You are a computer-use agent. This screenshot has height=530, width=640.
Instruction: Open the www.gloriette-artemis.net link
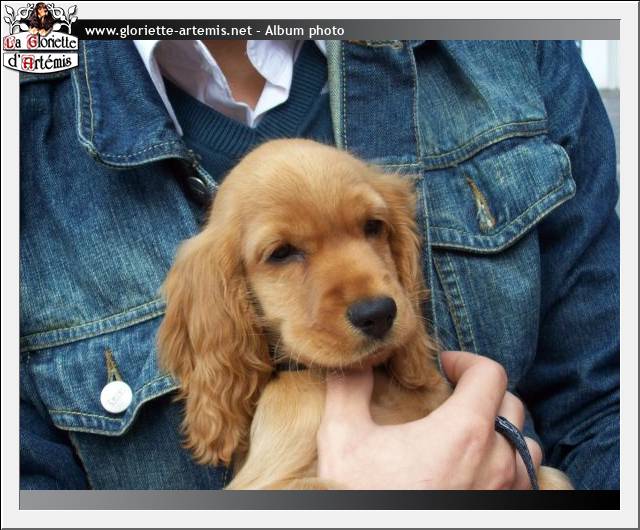(168, 31)
